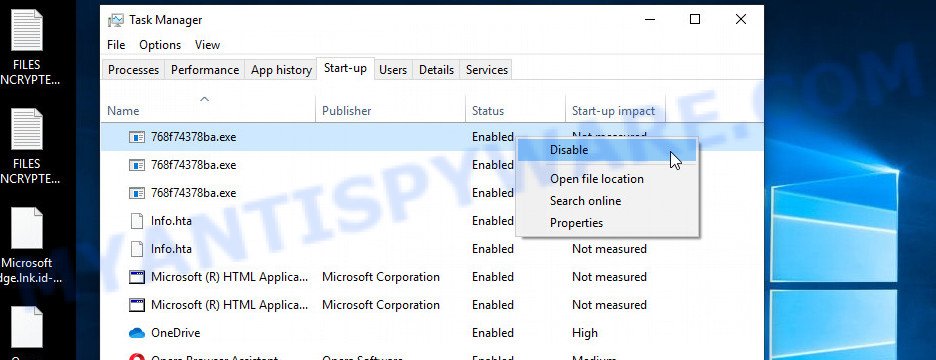The width and height of the screenshot is (936, 360).
Task: Choose Disable in the context menu
Action: pos(608,150)
